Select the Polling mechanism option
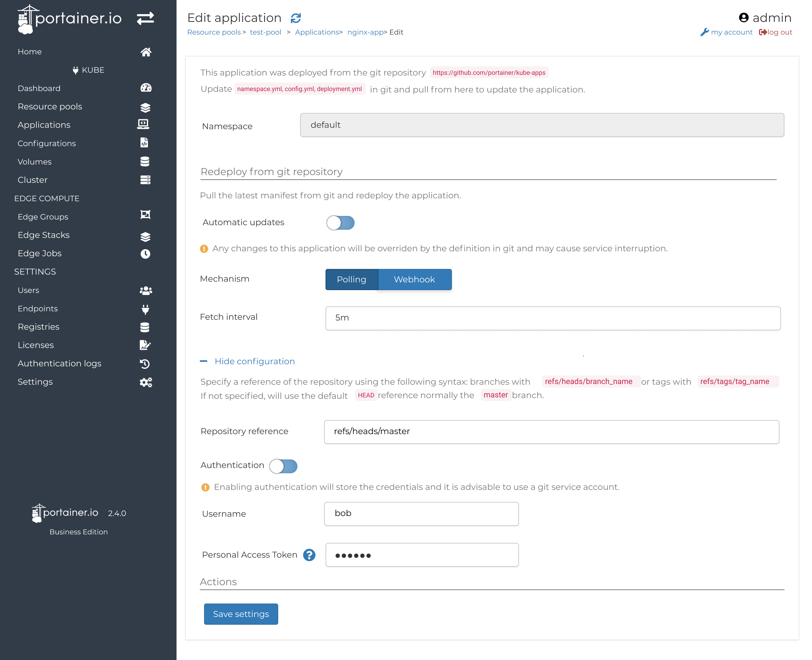Image resolution: width=812 pixels, height=660 pixels. [x=351, y=280]
